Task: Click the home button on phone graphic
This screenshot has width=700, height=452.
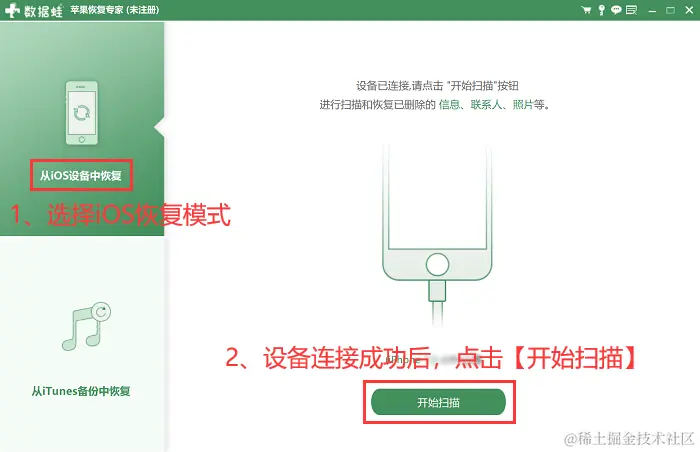Action: pyautogui.click(x=437, y=264)
